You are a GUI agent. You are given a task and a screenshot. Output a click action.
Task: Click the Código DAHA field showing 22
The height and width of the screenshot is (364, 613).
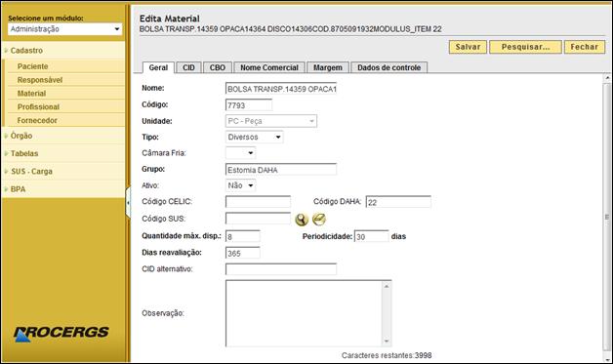[398, 202]
